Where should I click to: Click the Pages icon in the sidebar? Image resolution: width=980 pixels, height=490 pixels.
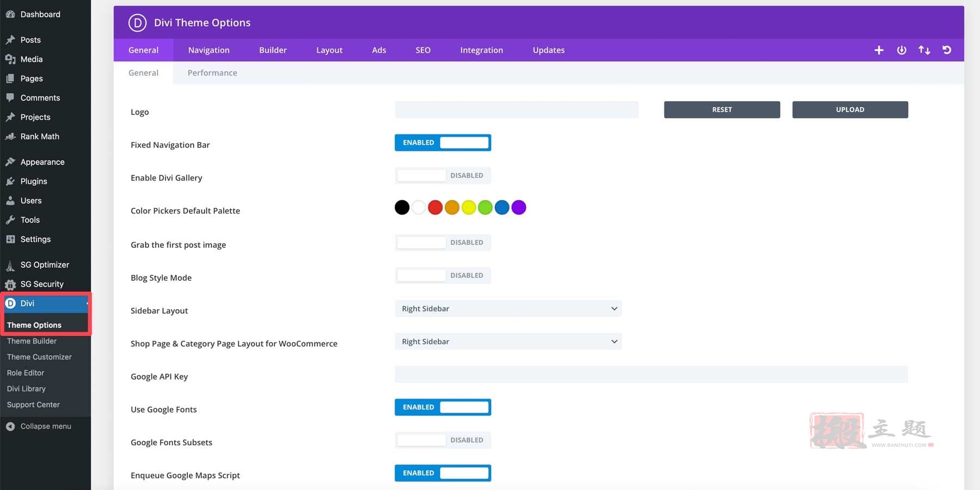coord(10,78)
